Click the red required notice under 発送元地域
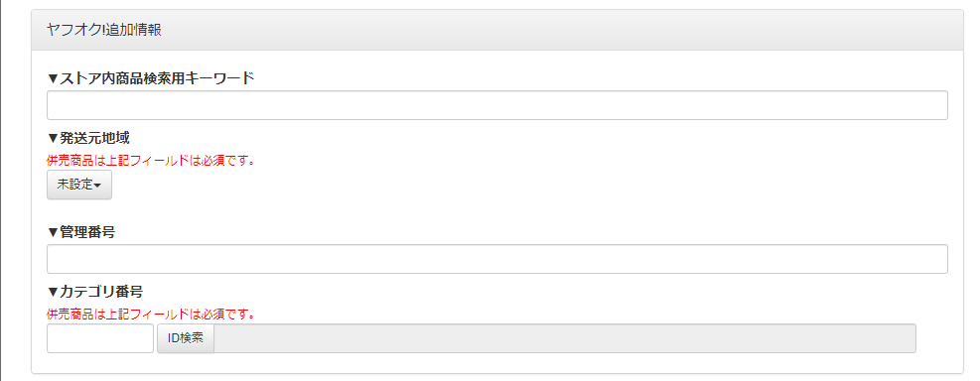Viewport: 980px width, 381px height. 151,160
